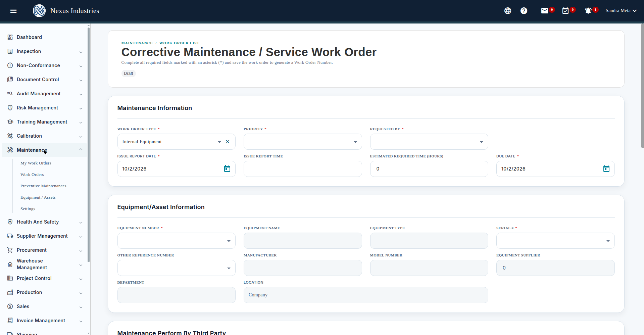Click the Production factory icon
The width and height of the screenshot is (644, 335).
10,292
